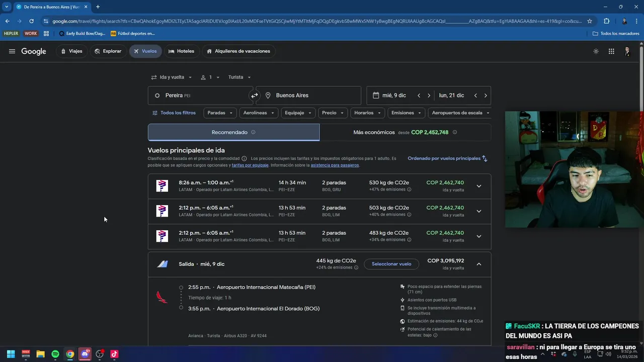This screenshot has height=362, width=644.
Task: Open the Ida y vuelta trip type dropdown
Action: [172, 77]
